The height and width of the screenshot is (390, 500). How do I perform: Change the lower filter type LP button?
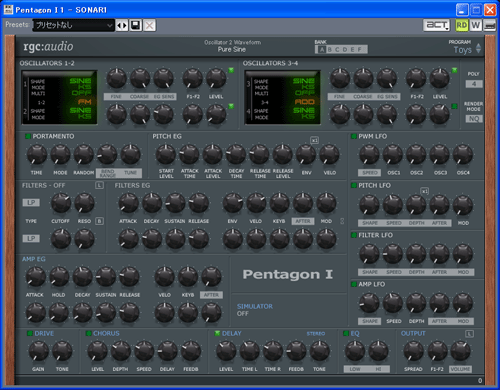pyautogui.click(x=31, y=238)
